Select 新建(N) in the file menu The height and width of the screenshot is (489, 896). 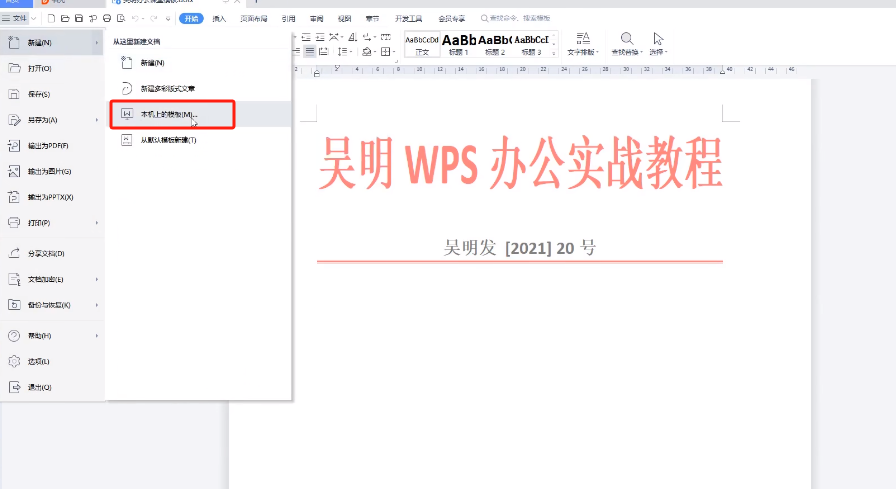51,43
